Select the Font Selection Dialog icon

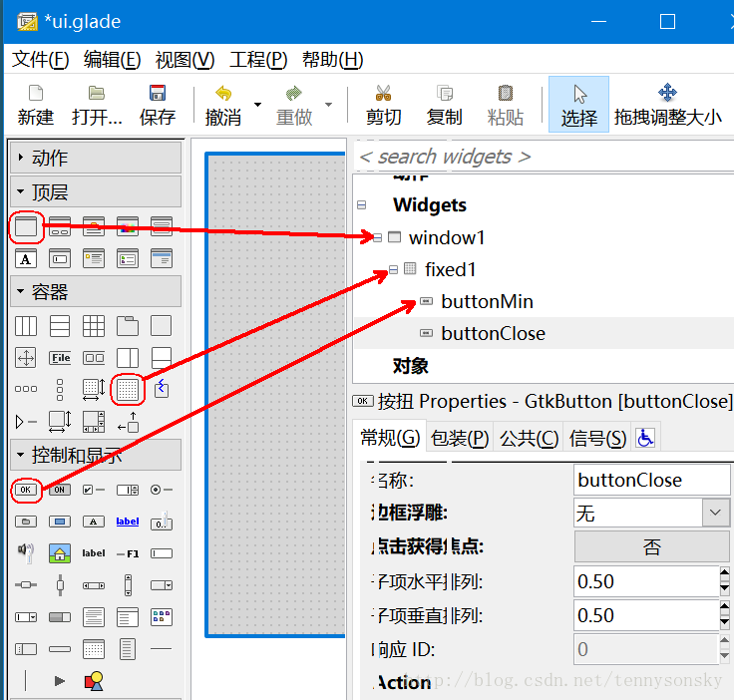(x=26, y=258)
